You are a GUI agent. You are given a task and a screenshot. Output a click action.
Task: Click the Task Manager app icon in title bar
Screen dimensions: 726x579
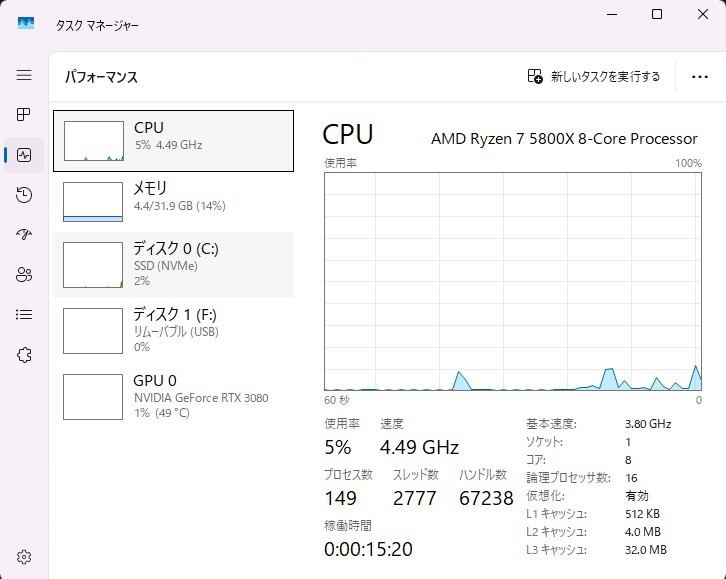[26, 24]
